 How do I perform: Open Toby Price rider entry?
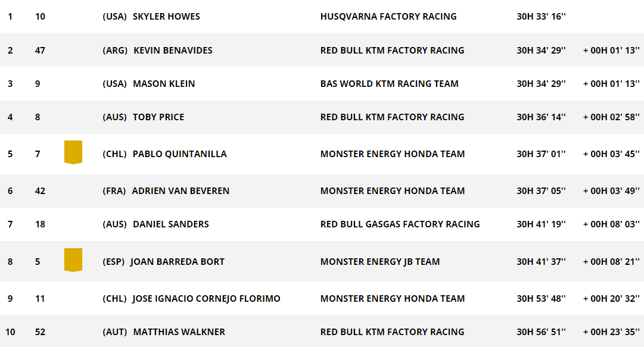(x=158, y=117)
